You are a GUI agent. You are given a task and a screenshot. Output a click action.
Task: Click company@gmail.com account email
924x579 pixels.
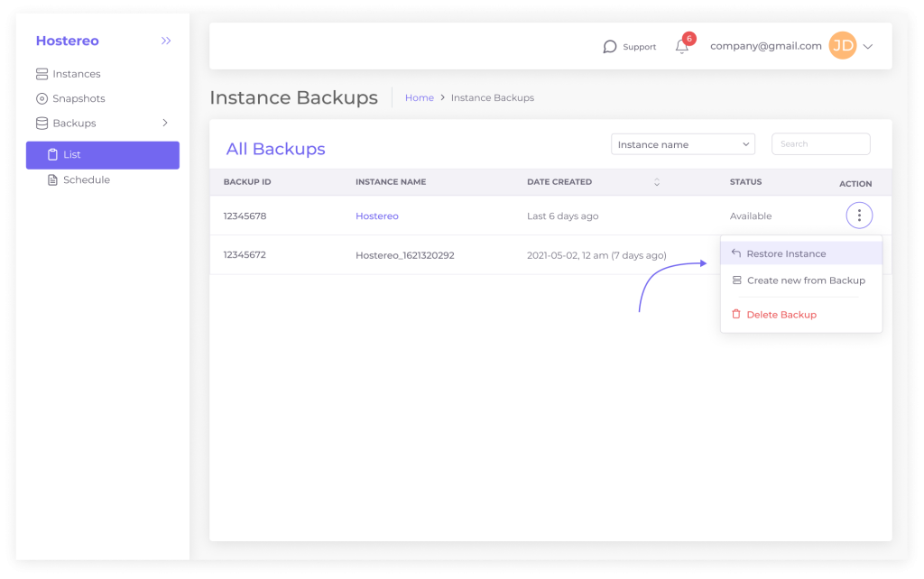tap(765, 46)
